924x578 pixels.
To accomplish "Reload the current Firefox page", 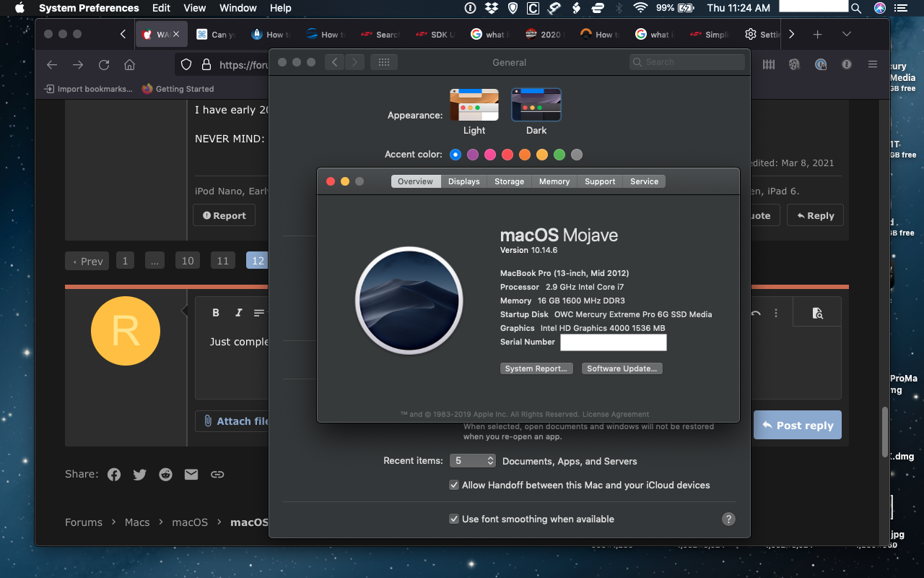I will [x=104, y=64].
